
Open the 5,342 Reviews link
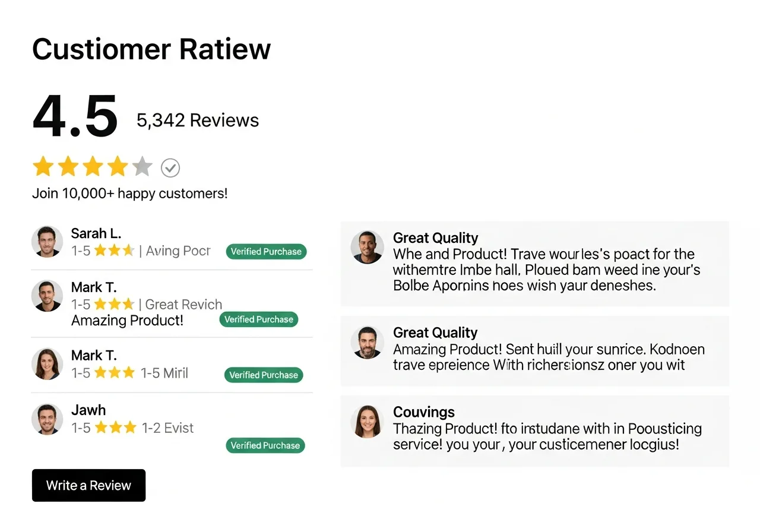(198, 121)
